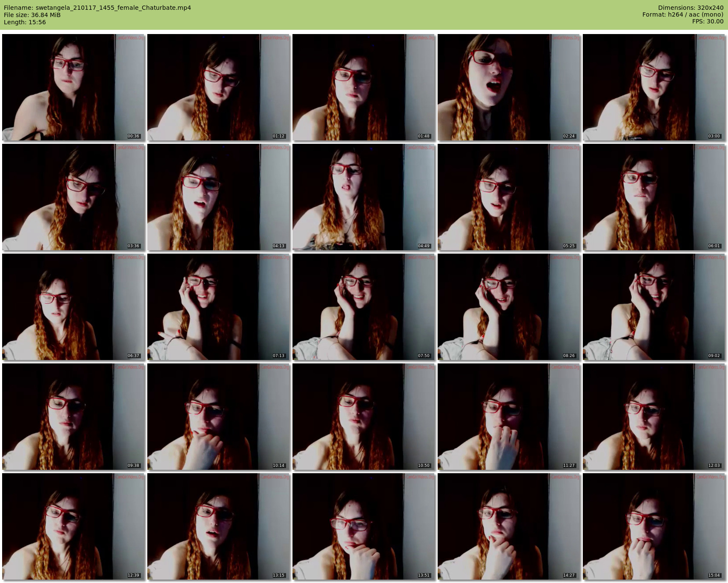728x583 pixels.
Task: Select the last frame at 15:04
Action: pyautogui.click(x=654, y=526)
